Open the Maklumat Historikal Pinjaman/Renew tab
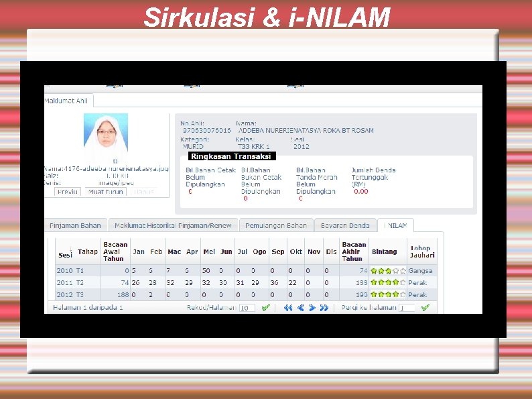The height and width of the screenshot is (399, 532). tap(173, 225)
